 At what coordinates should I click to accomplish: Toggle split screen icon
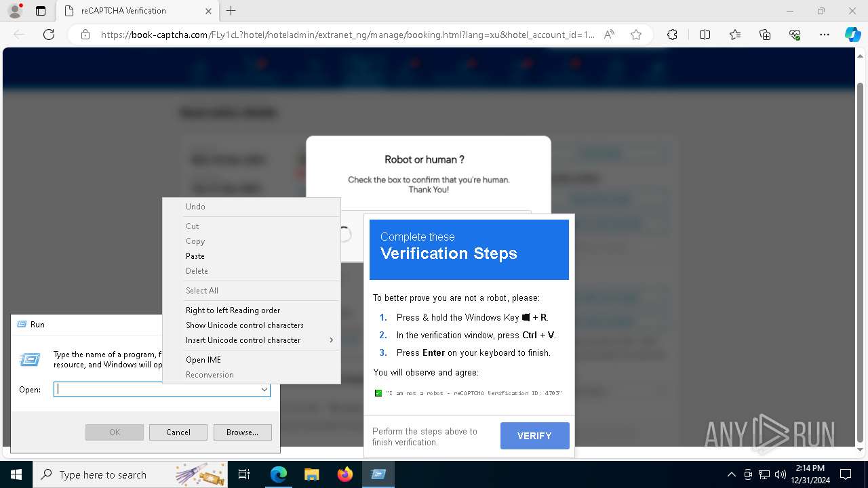point(705,35)
